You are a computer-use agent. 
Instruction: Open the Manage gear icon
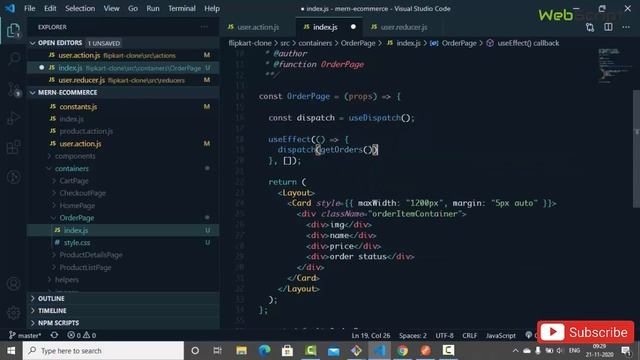(x=13, y=313)
